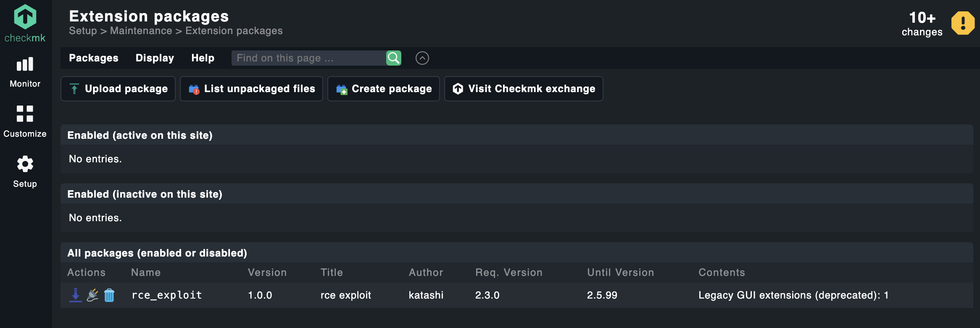Click the Name column header
This screenshot has height=328, width=980.
point(146,272)
